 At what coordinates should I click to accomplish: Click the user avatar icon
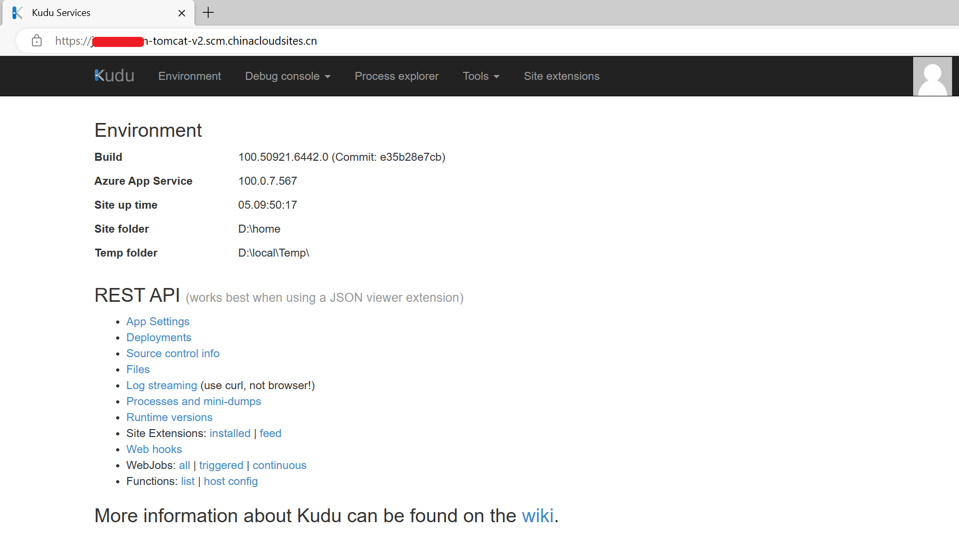pos(932,77)
